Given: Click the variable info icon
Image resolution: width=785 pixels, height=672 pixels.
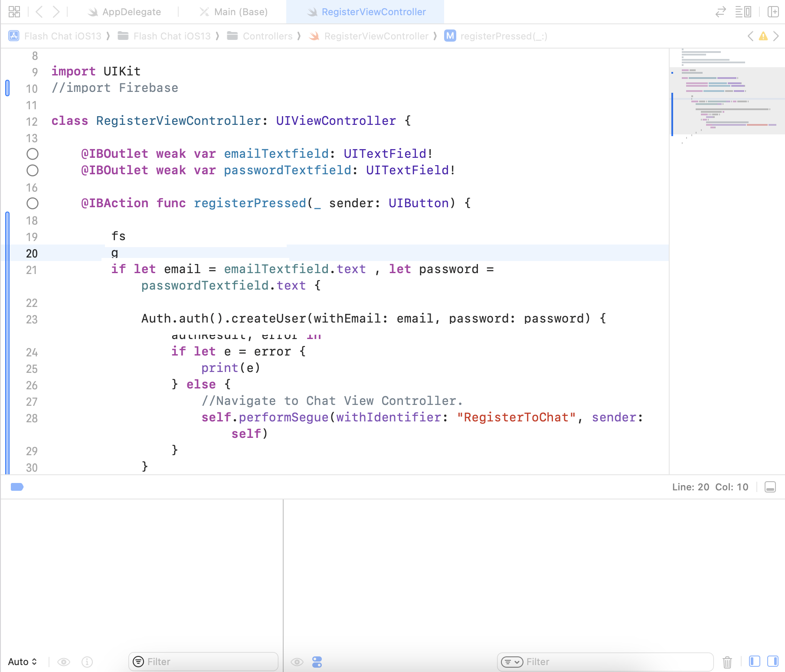Looking at the screenshot, I should 87,662.
